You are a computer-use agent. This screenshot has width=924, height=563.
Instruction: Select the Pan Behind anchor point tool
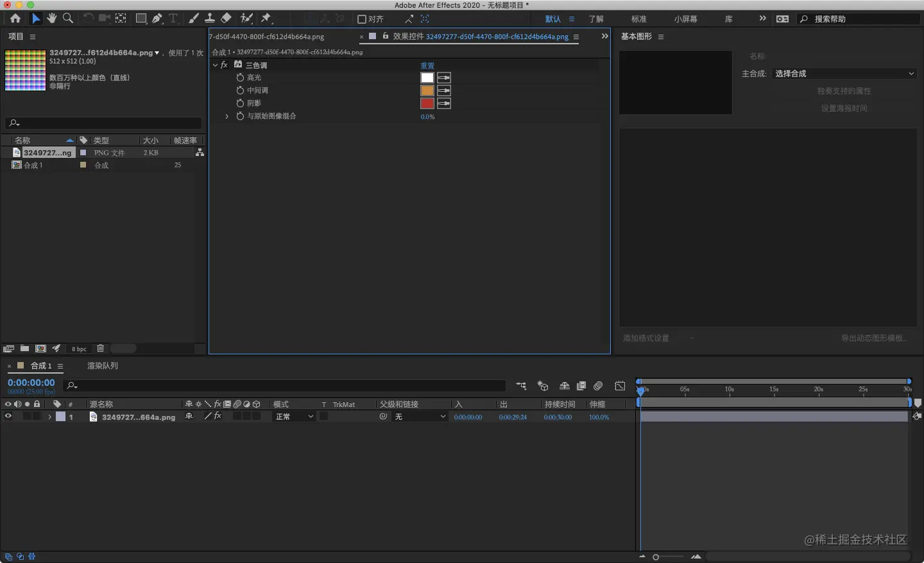pos(121,19)
